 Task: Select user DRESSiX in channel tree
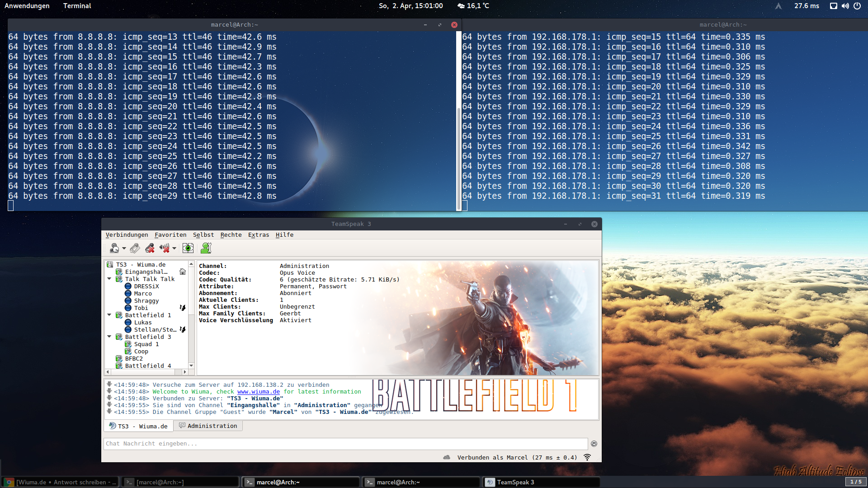[146, 286]
